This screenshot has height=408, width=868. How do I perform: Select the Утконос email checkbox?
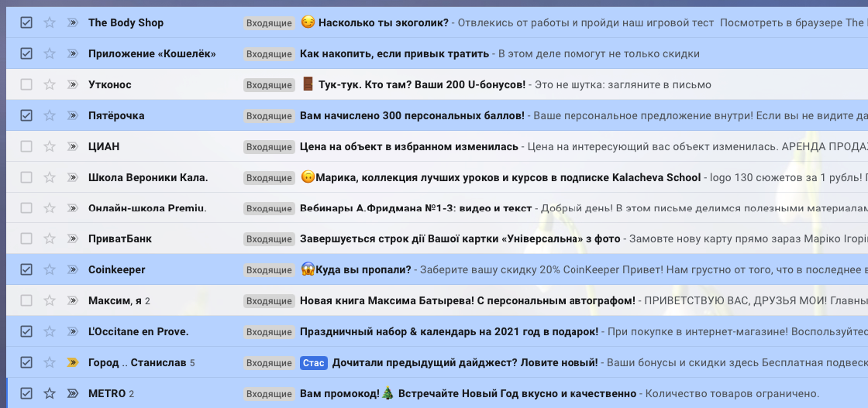coord(26,84)
